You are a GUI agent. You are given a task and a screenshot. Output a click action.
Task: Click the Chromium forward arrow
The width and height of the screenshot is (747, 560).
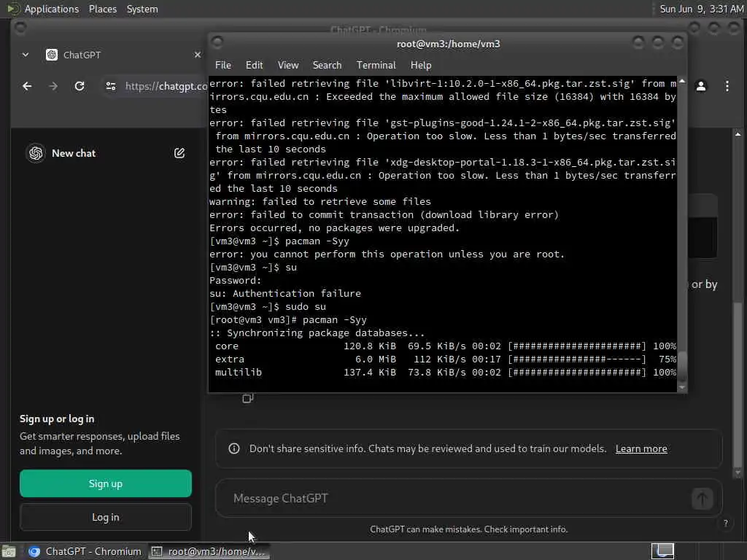coord(53,86)
